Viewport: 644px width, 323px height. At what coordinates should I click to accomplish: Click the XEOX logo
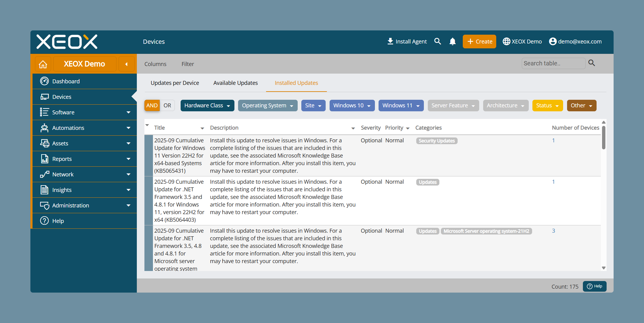(x=67, y=42)
